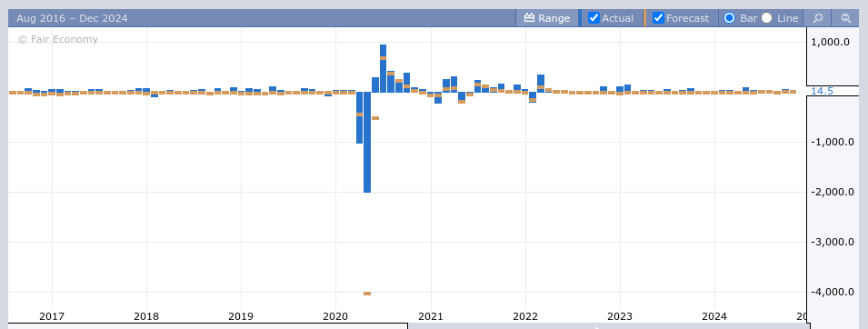
Task: Click the zoom in magnifier icon
Action: click(818, 18)
